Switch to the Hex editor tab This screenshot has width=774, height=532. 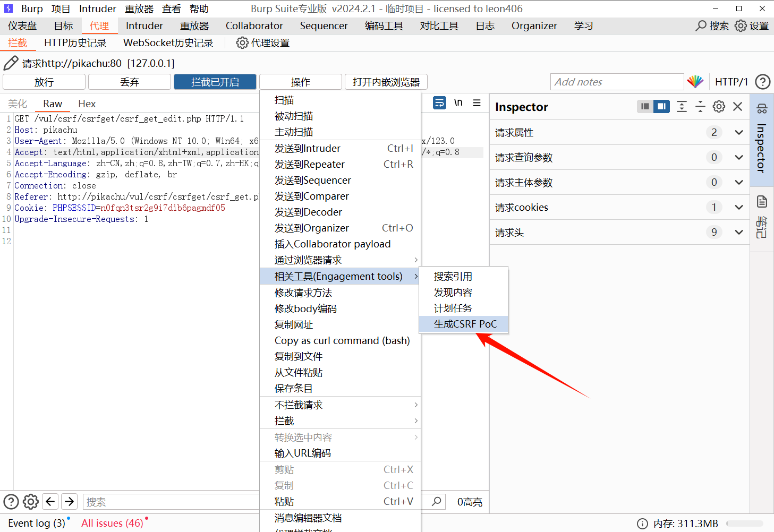tap(87, 104)
